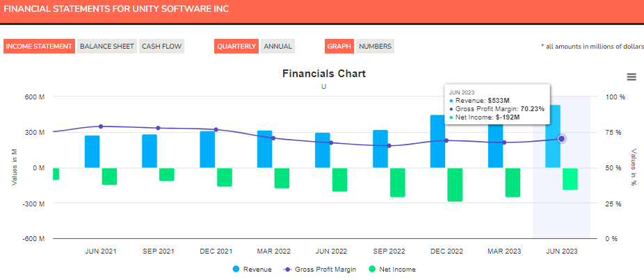644x280 pixels.
Task: Toggle Gross Profit Margin legend item
Action: (x=325, y=269)
